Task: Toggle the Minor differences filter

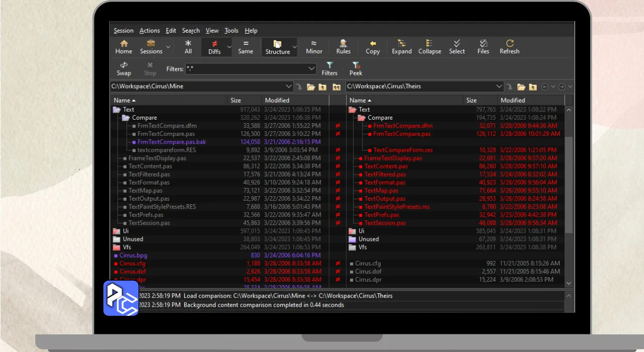Action: 314,47
